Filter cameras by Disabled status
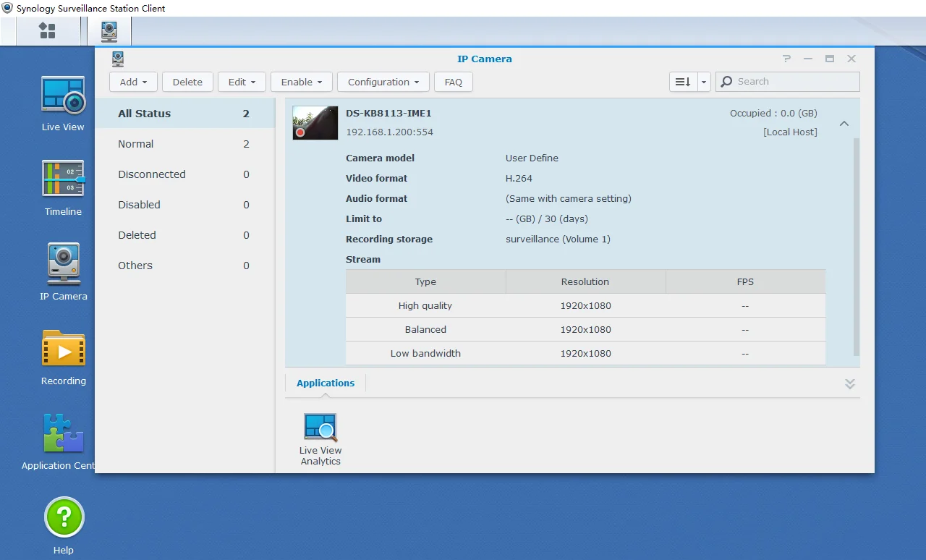The width and height of the screenshot is (926, 560). (x=184, y=205)
